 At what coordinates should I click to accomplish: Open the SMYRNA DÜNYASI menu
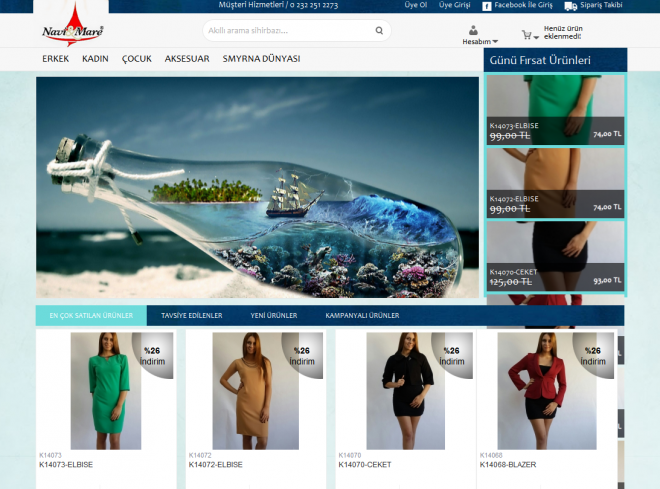coord(261,59)
